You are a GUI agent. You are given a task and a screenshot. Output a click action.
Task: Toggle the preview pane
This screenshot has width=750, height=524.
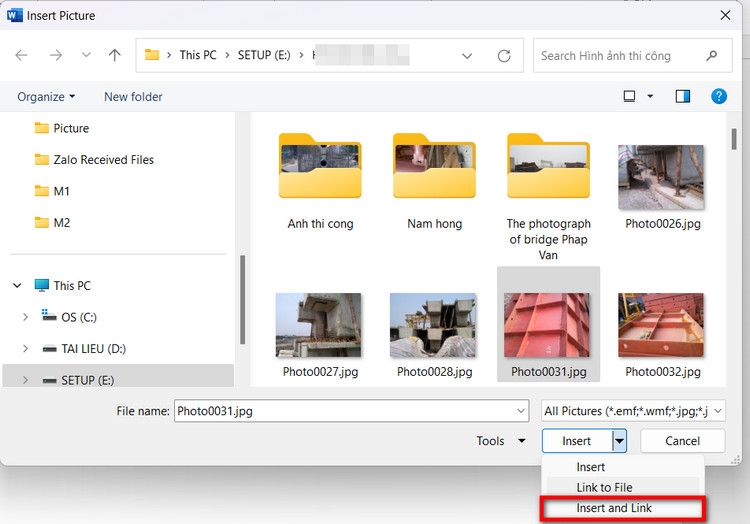[683, 97]
